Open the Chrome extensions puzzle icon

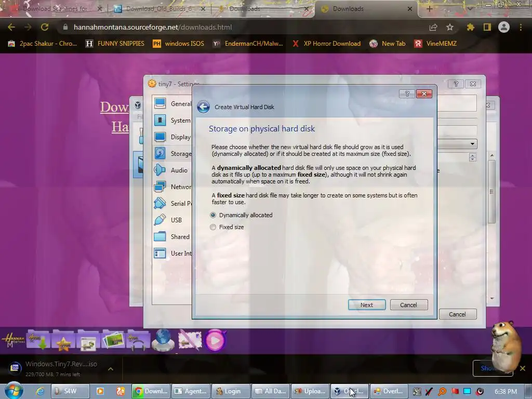click(x=470, y=27)
